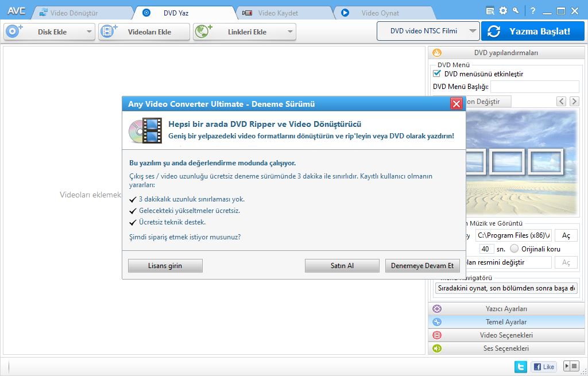Click the Temel Ayarlar wrench icon

[437, 322]
